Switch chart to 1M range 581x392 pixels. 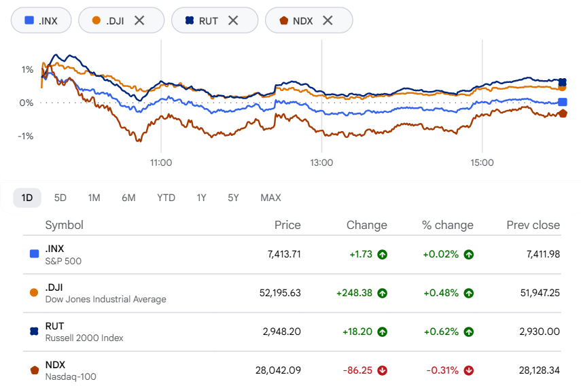(94, 198)
